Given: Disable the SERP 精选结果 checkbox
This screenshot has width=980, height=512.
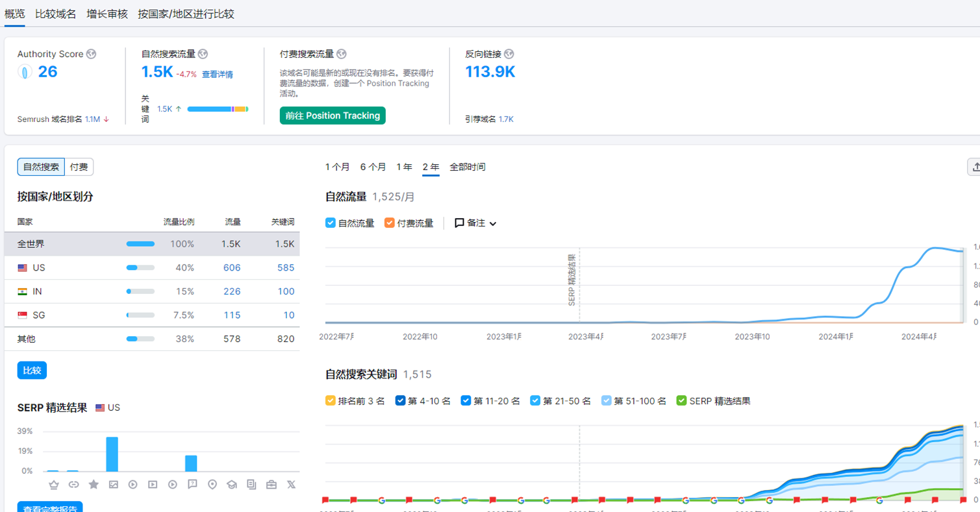Looking at the screenshot, I should (681, 401).
